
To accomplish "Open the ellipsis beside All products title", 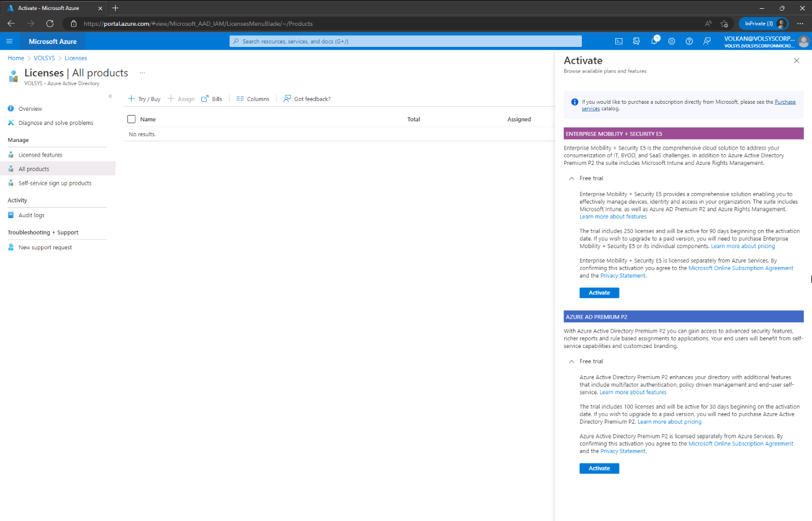I will click(x=142, y=73).
